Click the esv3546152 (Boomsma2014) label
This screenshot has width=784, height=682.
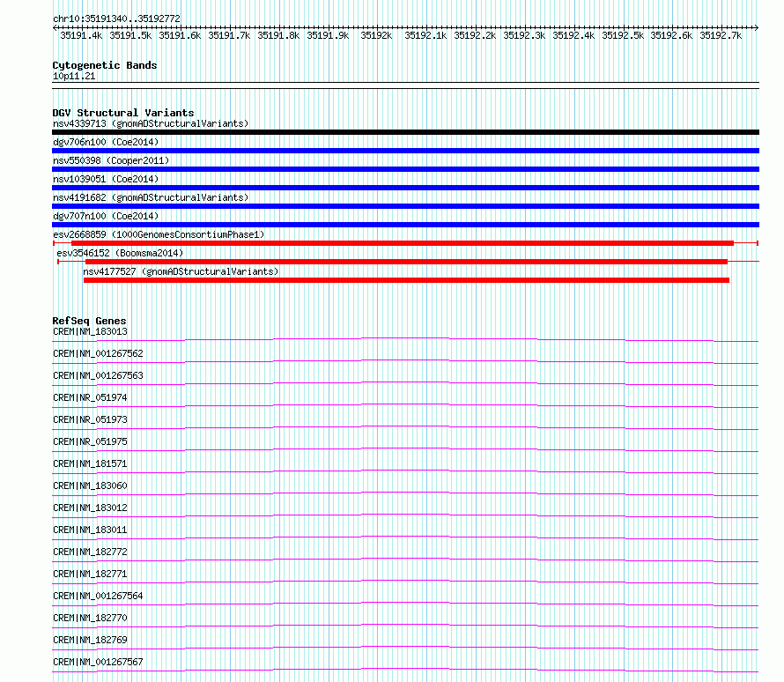[x=120, y=253]
